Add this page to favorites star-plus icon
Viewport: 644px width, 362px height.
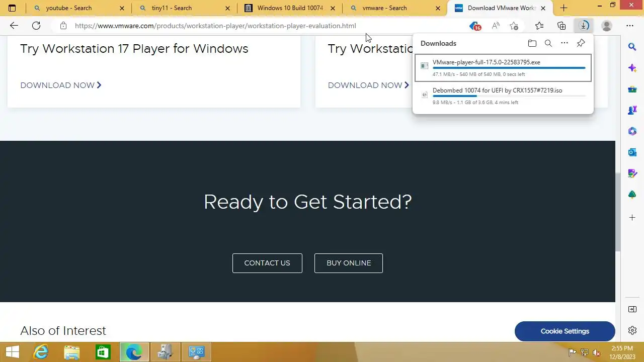(x=514, y=26)
